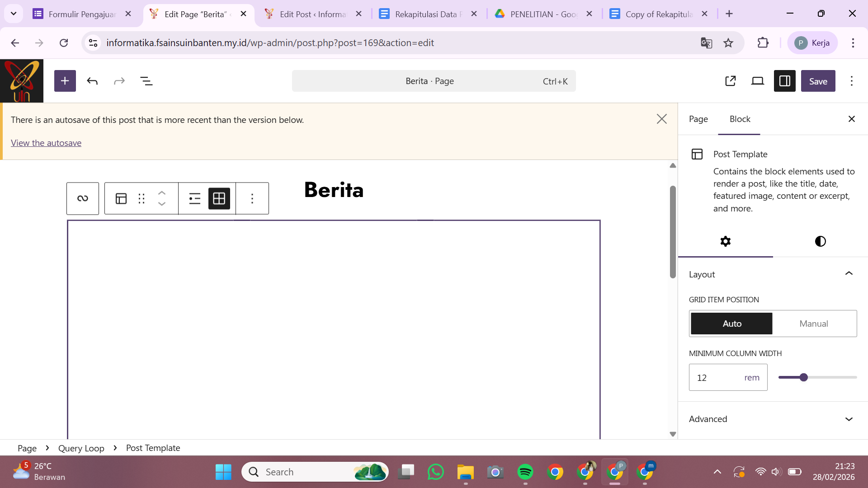
Task: Click the browser address bar URL
Action: (270, 43)
